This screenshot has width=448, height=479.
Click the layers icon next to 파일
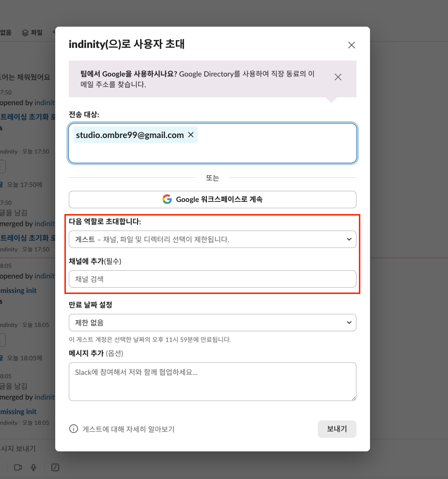pos(25,32)
